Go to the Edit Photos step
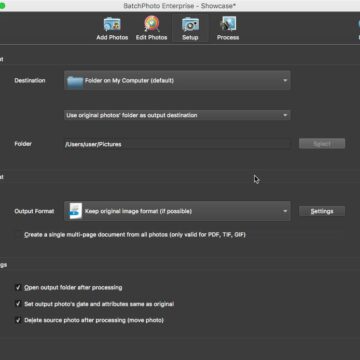360x360 pixels. point(152,29)
